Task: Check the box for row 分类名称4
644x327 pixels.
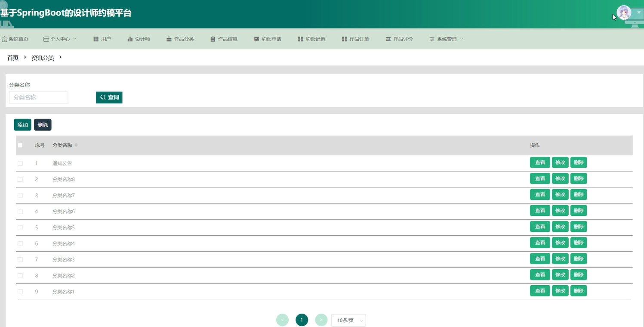Action: point(20,243)
